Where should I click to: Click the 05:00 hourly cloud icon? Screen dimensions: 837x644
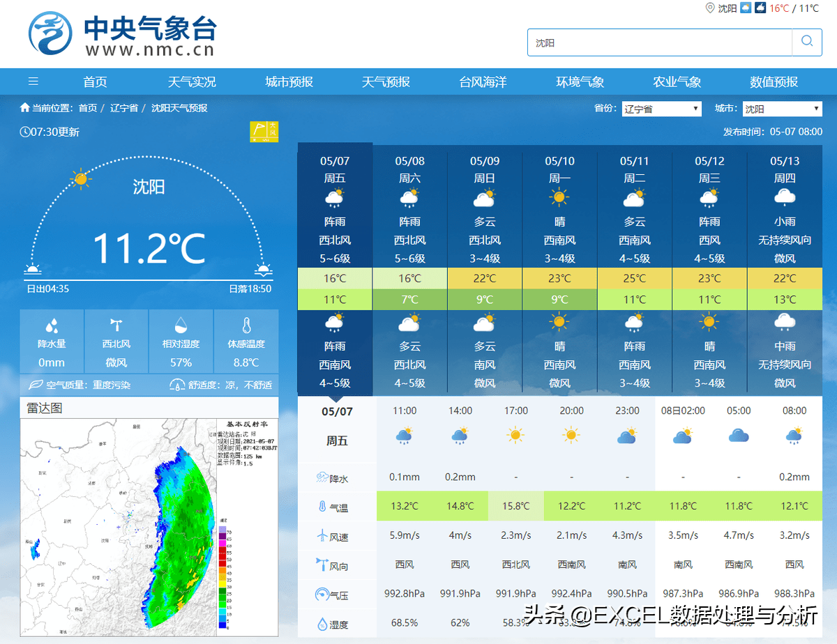(739, 436)
